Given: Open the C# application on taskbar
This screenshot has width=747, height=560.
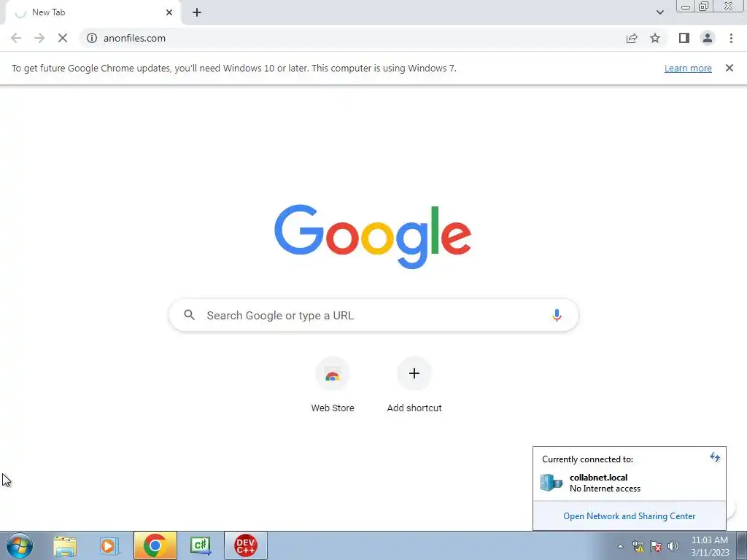Looking at the screenshot, I should pos(200,545).
